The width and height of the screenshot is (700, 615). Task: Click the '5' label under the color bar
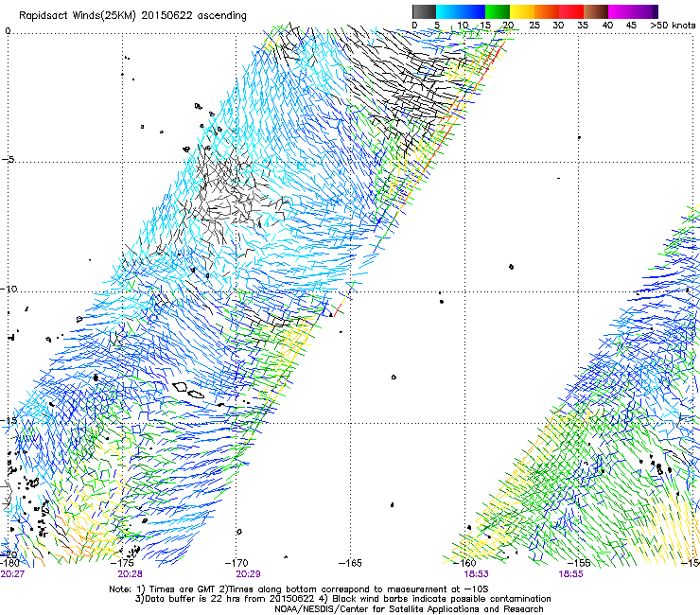coord(437,26)
